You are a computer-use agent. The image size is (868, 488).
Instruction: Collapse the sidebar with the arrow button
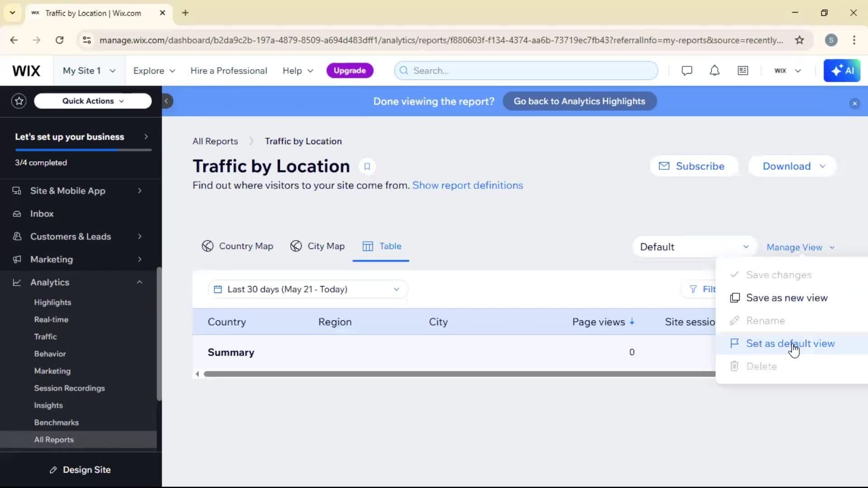[166, 101]
